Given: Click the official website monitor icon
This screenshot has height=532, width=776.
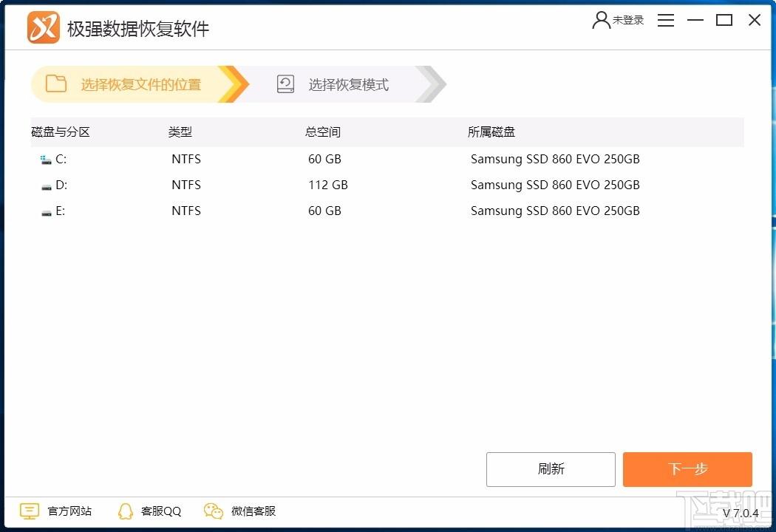Looking at the screenshot, I should point(30,511).
